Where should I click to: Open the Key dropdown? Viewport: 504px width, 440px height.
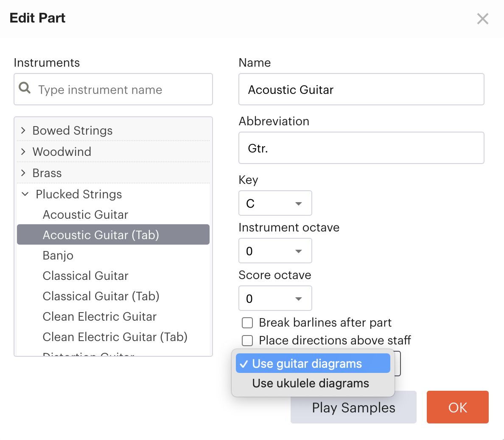[x=275, y=203]
